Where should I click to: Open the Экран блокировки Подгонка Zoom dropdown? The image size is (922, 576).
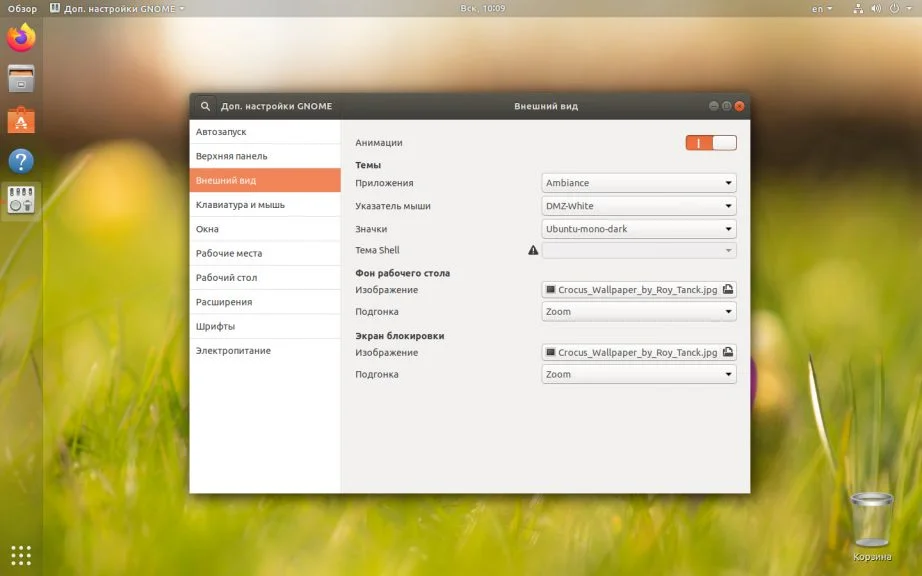pos(639,374)
